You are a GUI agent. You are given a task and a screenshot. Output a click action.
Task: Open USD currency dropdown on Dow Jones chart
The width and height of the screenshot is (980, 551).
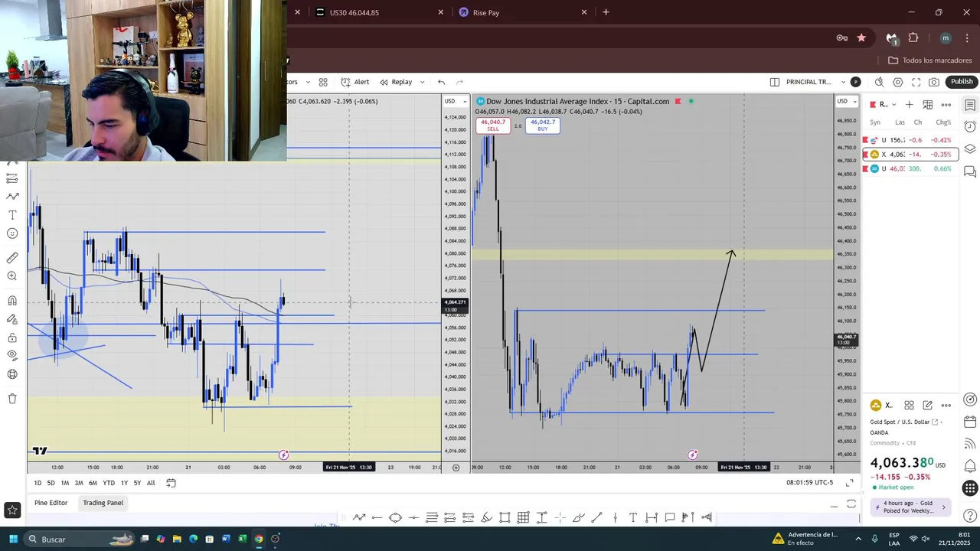(847, 101)
